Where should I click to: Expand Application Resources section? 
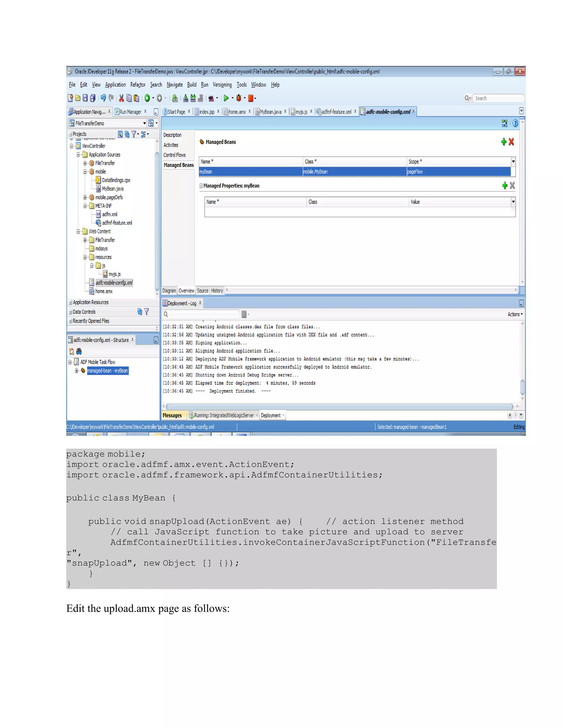pyautogui.click(x=70, y=303)
